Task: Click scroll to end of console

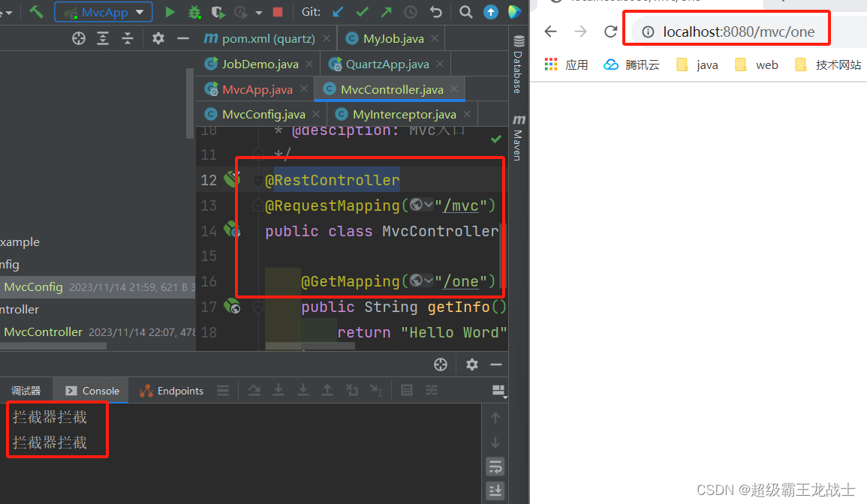Action: pyautogui.click(x=495, y=490)
